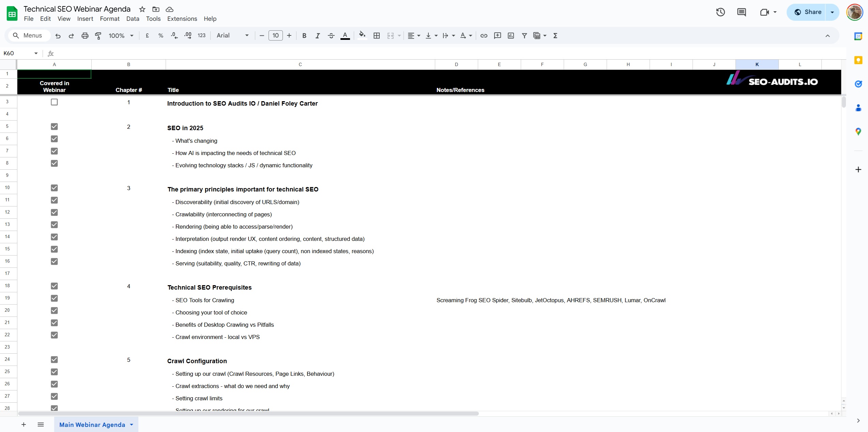Click the create filter icon
Screen dimensions: 868x432
pos(524,35)
